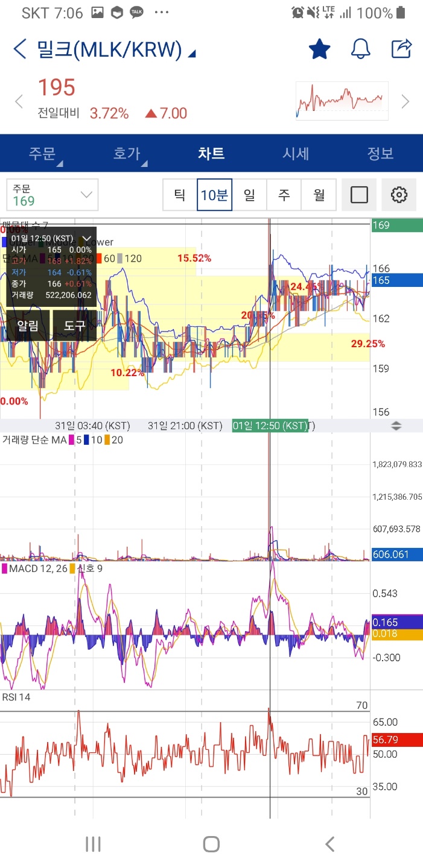Select the 165 current price label
This screenshot has height=868, width=423.
398,280
